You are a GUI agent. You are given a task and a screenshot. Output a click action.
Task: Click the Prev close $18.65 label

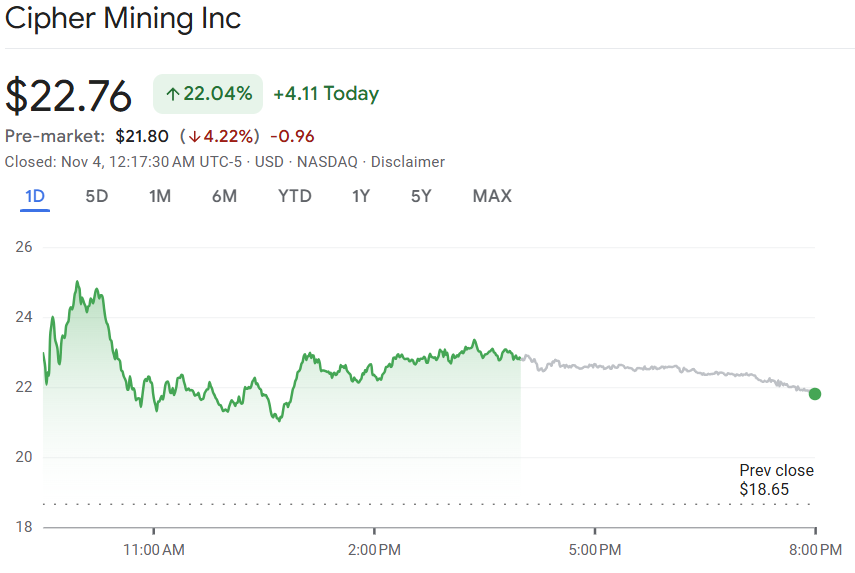click(x=776, y=480)
